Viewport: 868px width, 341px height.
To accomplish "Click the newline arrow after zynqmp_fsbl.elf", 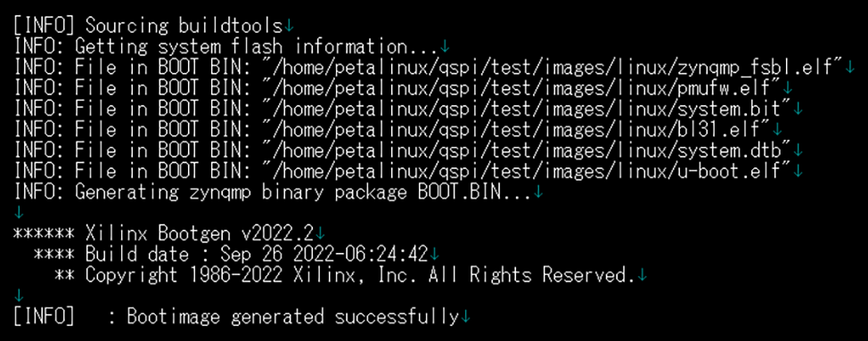I will point(850,68).
